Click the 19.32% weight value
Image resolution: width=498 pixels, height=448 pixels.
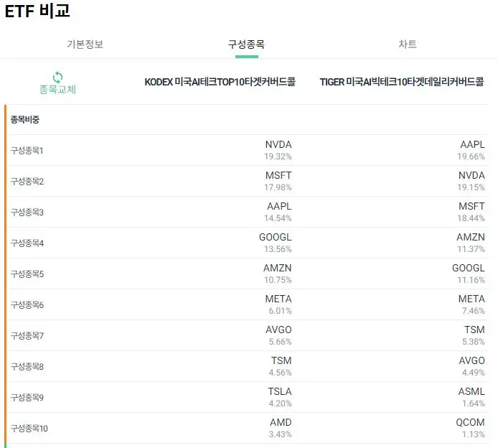(x=278, y=157)
